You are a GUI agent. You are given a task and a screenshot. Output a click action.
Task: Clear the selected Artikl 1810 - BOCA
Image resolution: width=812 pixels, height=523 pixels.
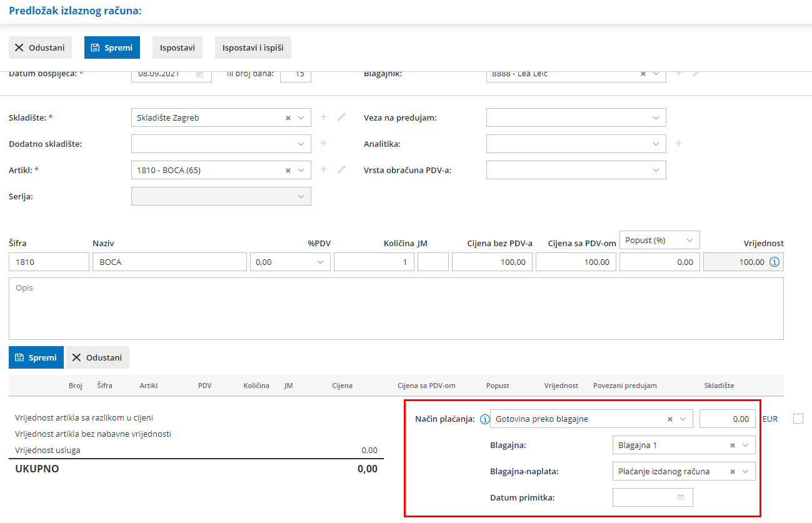pos(288,170)
